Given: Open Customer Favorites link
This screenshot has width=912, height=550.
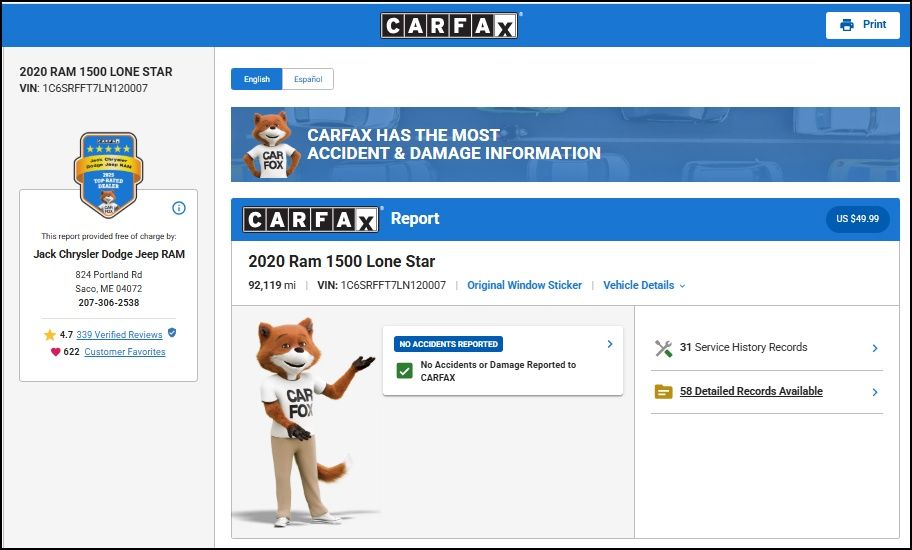Looking at the screenshot, I should [x=124, y=352].
